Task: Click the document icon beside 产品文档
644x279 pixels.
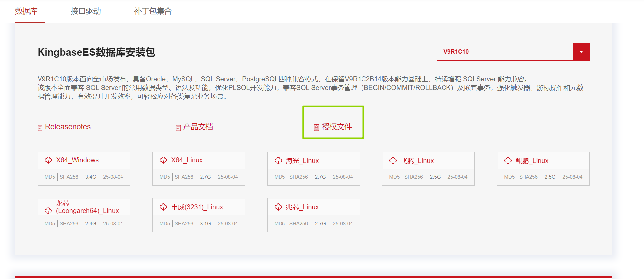Action: (x=178, y=128)
